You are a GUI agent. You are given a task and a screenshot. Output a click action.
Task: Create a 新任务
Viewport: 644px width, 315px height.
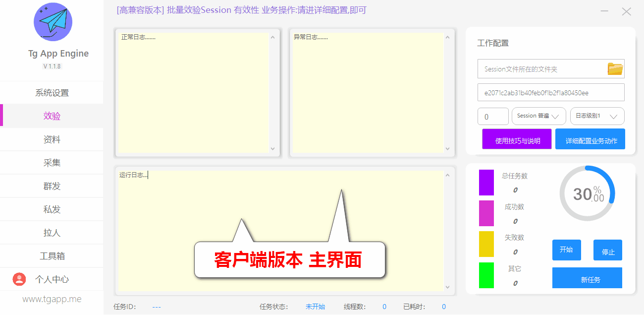coord(587,278)
